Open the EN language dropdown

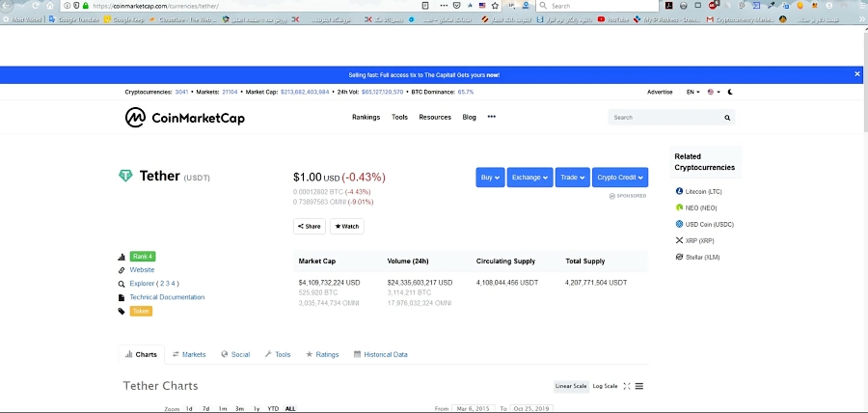point(693,92)
